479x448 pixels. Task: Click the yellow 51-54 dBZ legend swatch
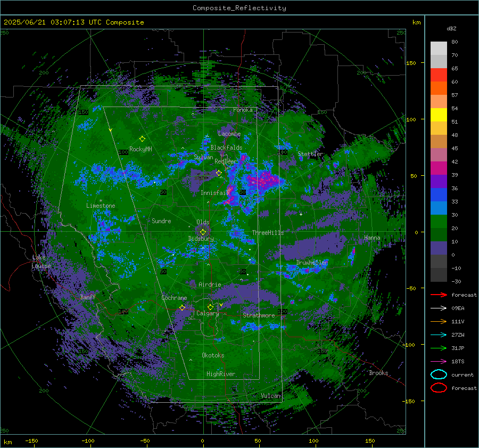(x=439, y=115)
